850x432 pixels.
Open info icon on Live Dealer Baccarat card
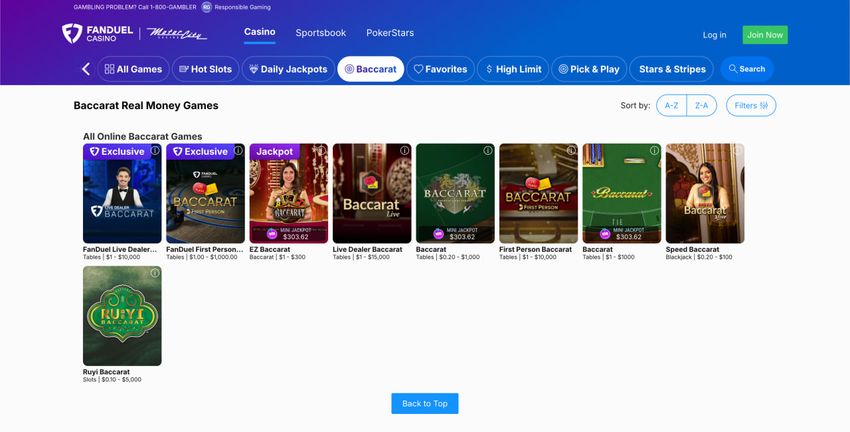(x=405, y=151)
